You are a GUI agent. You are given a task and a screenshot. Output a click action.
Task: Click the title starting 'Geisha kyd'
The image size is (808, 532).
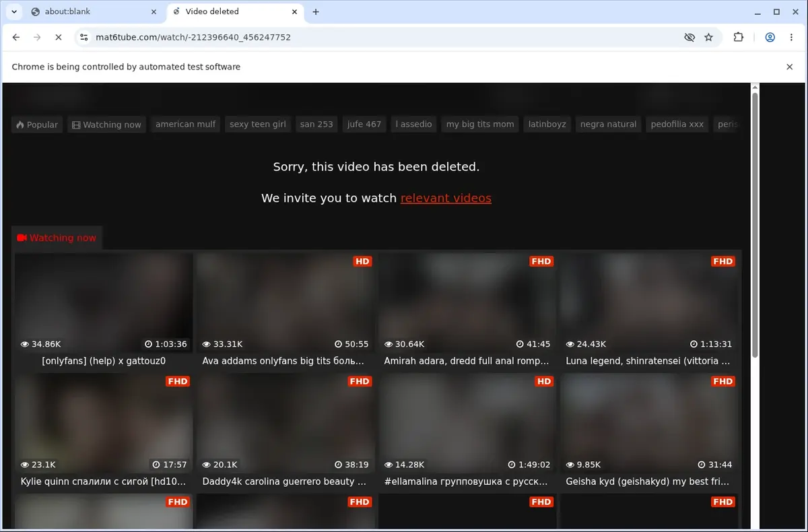(x=648, y=481)
